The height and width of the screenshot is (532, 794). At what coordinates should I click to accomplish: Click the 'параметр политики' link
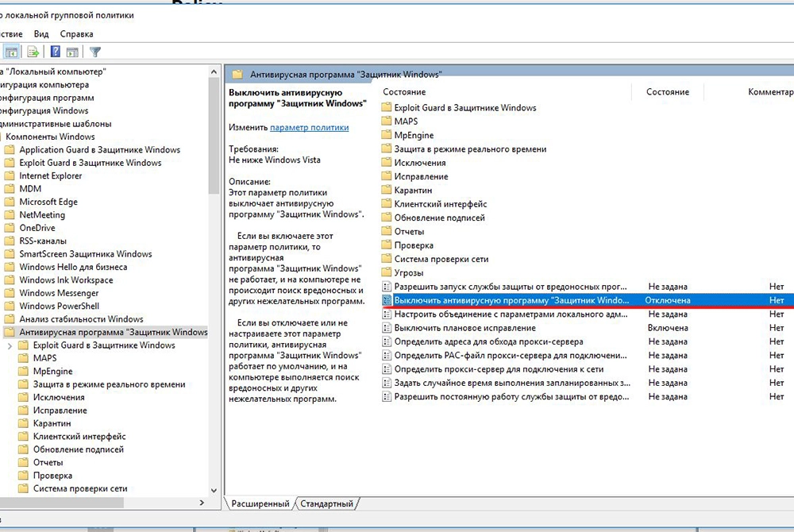[309, 127]
